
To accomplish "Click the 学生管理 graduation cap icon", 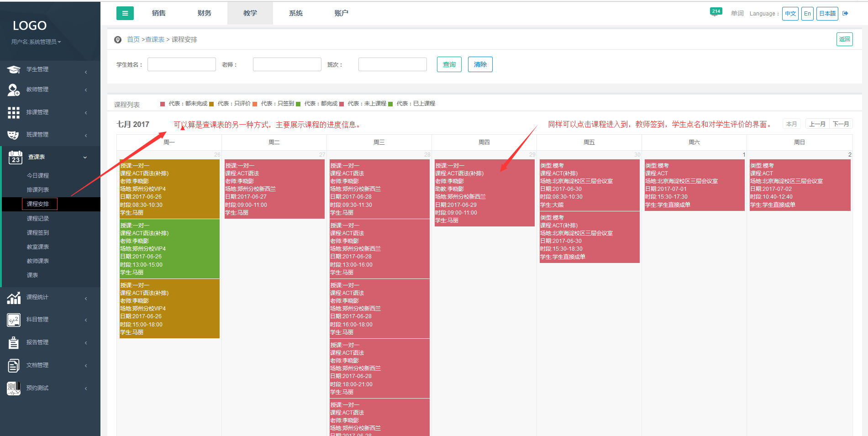I will pyautogui.click(x=14, y=70).
